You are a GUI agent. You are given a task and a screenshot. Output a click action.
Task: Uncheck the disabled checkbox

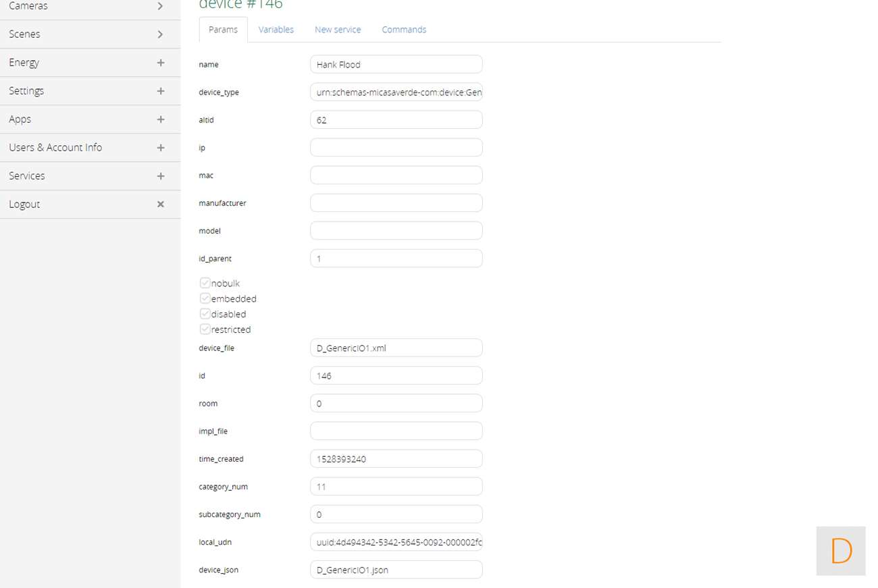(205, 314)
